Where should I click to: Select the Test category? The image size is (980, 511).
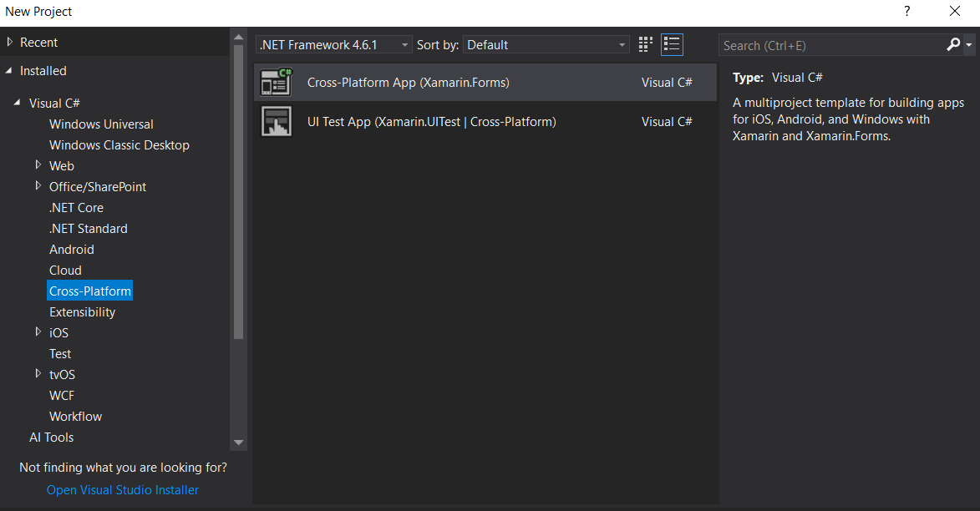coord(60,353)
